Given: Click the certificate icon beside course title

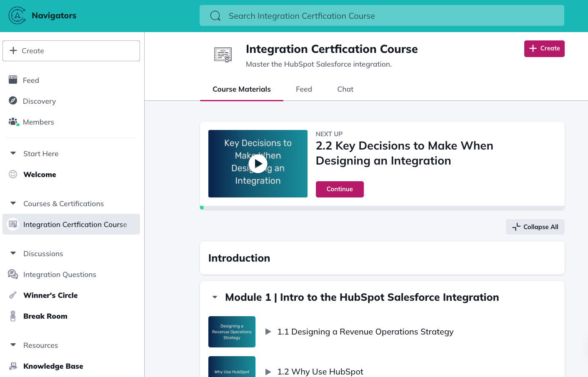Looking at the screenshot, I should (x=223, y=55).
